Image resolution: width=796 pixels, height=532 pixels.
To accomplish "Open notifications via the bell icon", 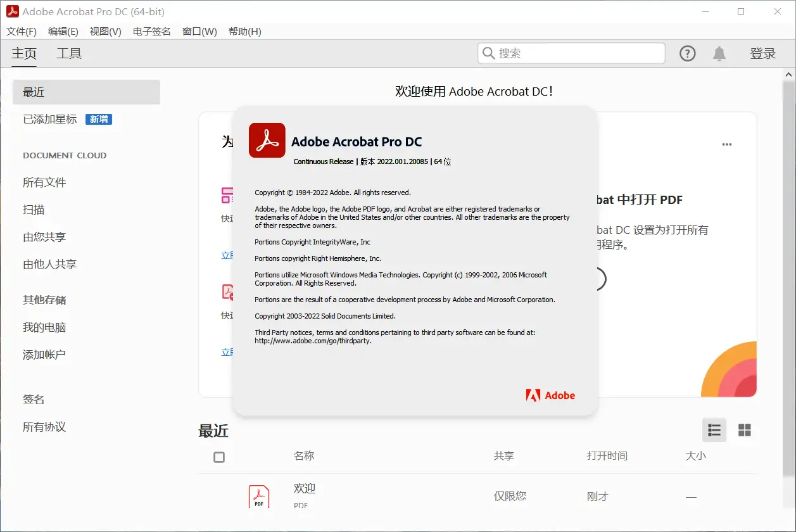I will click(x=720, y=53).
